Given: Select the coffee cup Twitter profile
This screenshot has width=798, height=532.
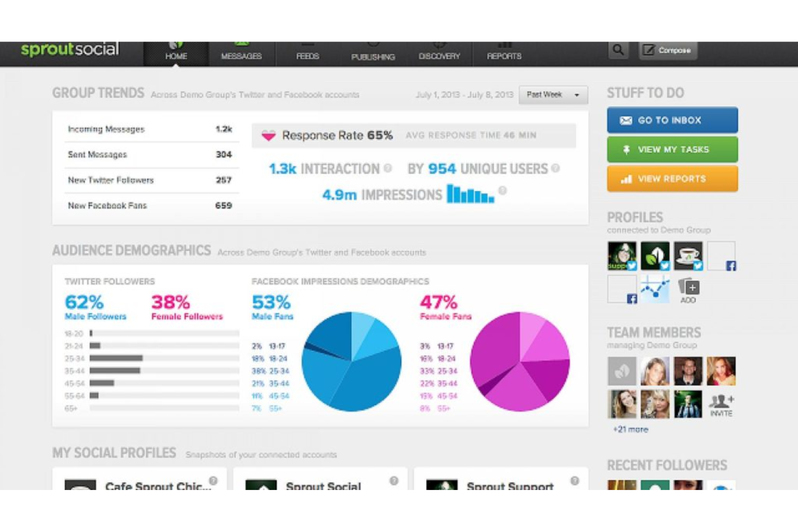Looking at the screenshot, I should (688, 255).
